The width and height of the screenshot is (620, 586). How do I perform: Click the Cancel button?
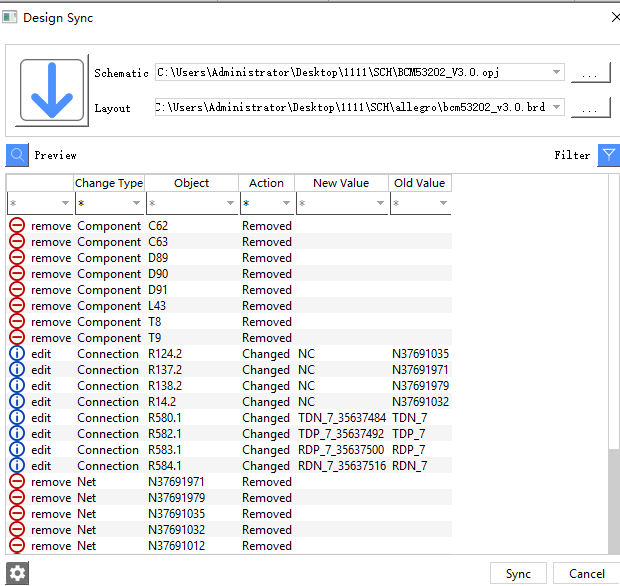[x=587, y=573]
